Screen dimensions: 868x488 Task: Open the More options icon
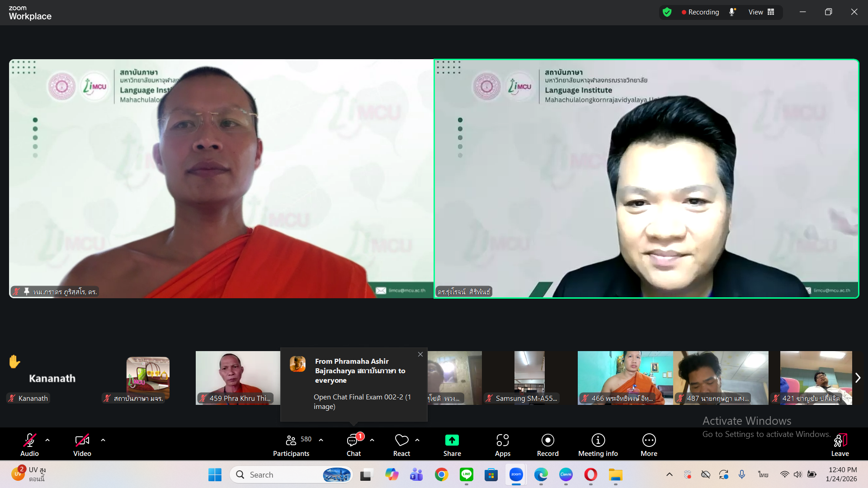tap(649, 440)
